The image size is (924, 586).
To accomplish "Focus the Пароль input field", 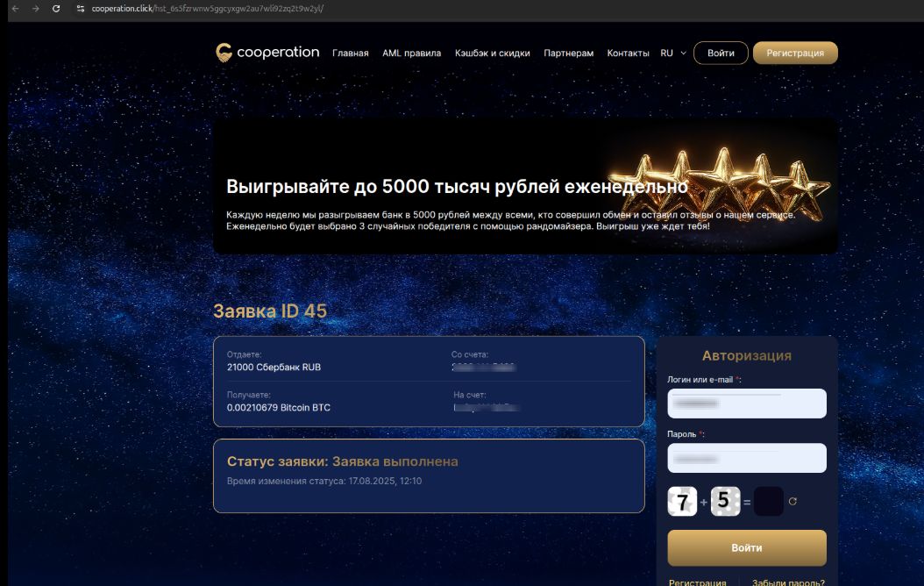I will coord(747,458).
